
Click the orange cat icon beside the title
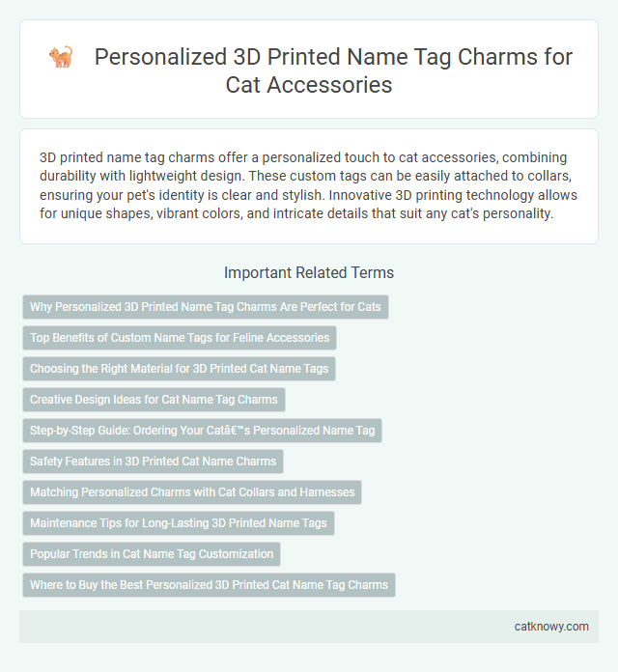click(x=61, y=57)
